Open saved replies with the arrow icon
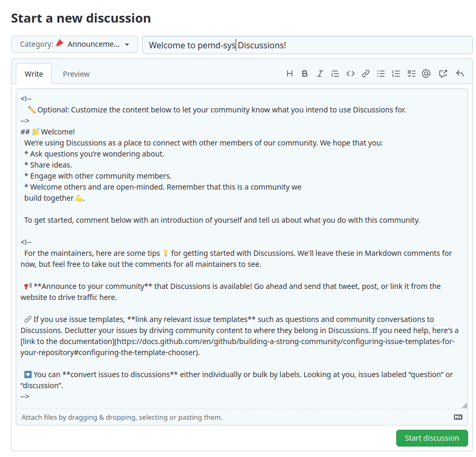 460,74
